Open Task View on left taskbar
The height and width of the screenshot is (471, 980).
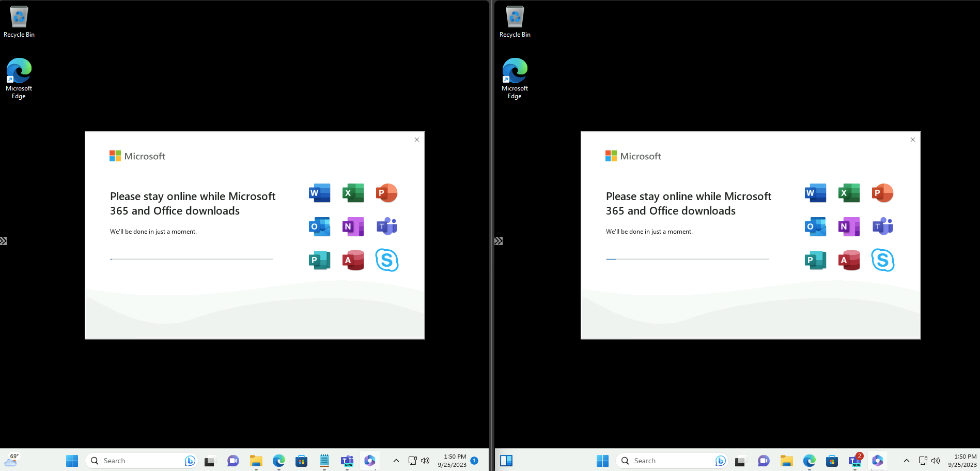(210, 461)
